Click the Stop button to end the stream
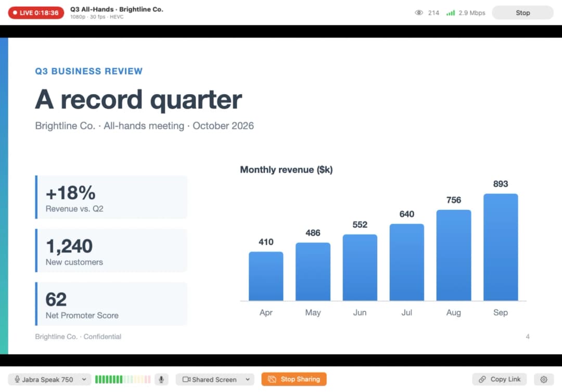562x392 pixels. point(522,12)
